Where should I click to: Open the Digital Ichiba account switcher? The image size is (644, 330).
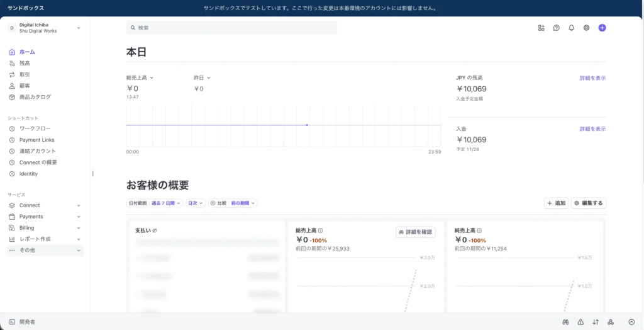coord(44,28)
